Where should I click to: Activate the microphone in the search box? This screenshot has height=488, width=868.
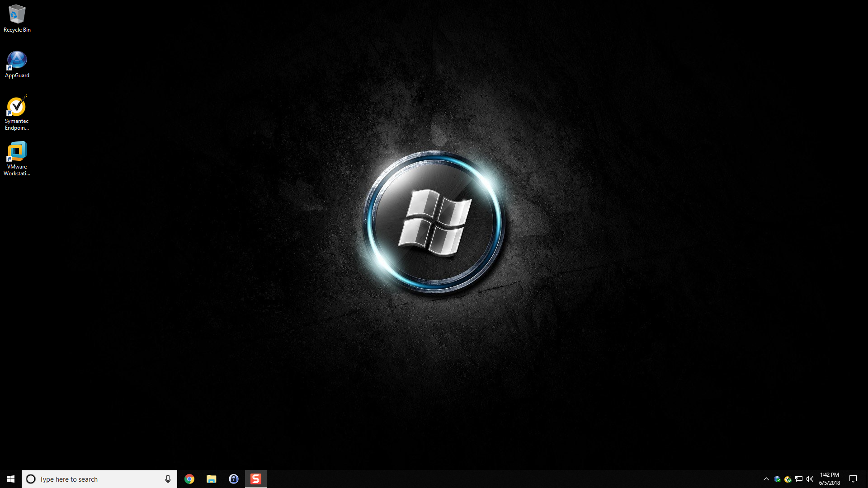click(168, 479)
